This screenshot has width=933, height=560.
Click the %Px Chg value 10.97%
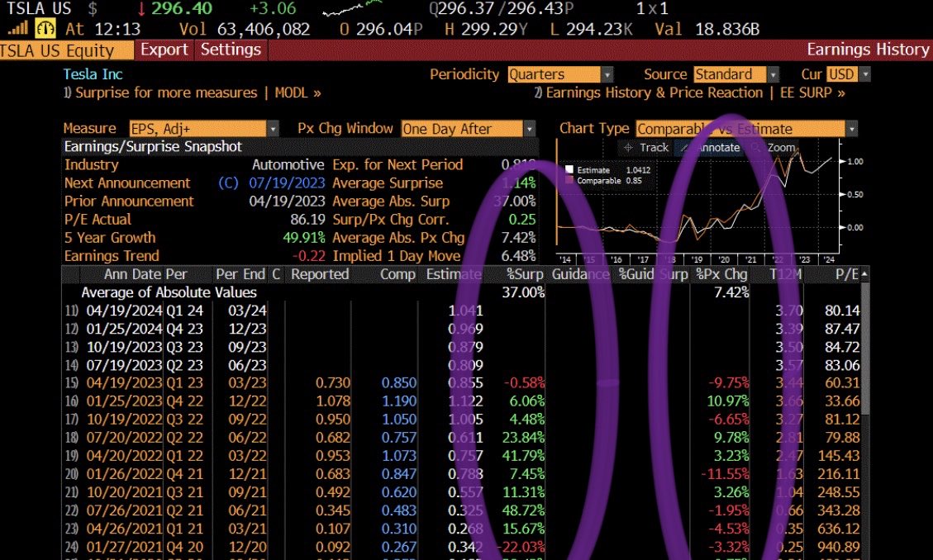coord(728,401)
